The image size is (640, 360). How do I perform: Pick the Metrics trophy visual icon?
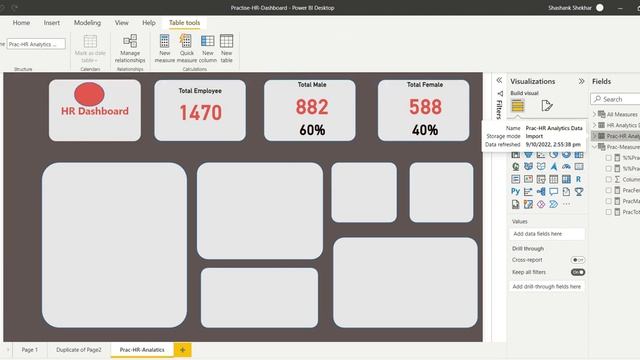click(x=579, y=191)
